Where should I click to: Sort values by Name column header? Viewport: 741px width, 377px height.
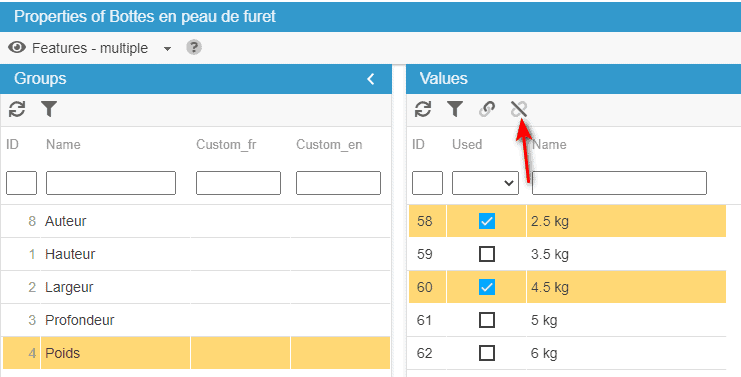[549, 144]
